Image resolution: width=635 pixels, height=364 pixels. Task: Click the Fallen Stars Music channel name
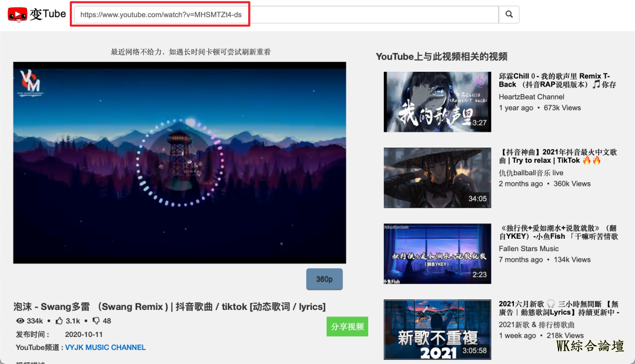529,249
